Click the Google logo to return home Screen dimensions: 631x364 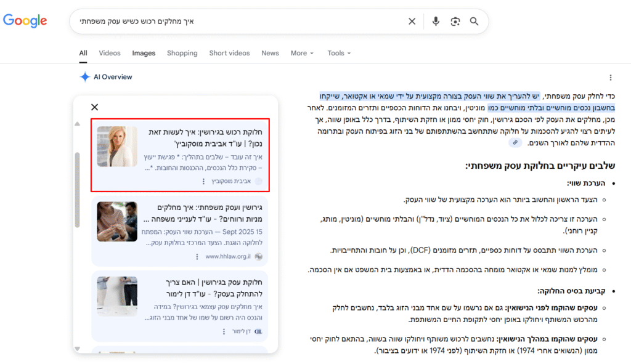coord(25,20)
